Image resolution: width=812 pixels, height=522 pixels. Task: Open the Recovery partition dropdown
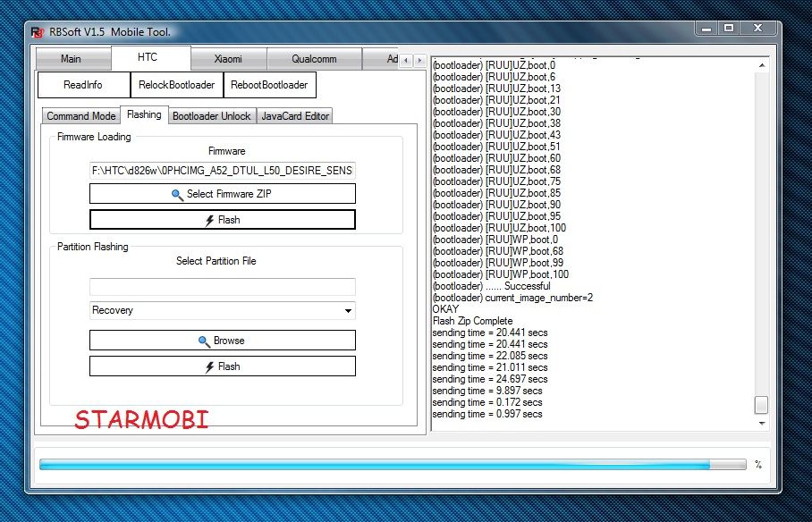point(222,311)
